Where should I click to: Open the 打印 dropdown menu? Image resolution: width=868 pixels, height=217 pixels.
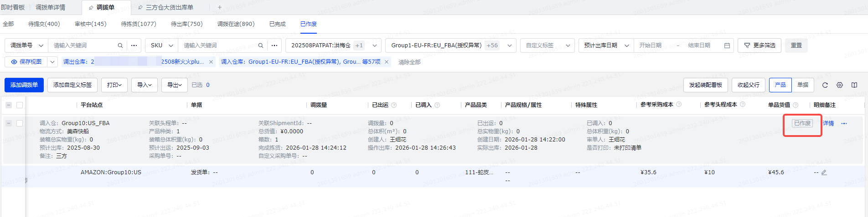coord(114,85)
